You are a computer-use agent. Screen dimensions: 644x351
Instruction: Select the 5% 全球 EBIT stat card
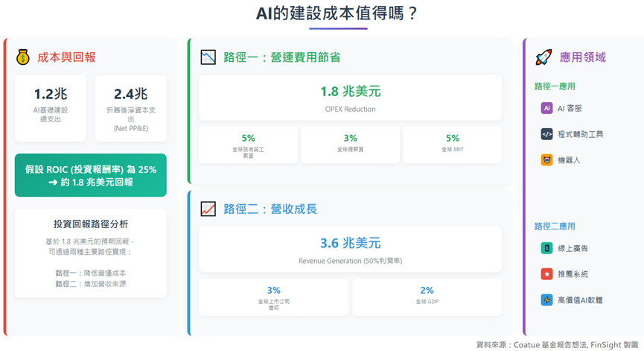tap(452, 144)
